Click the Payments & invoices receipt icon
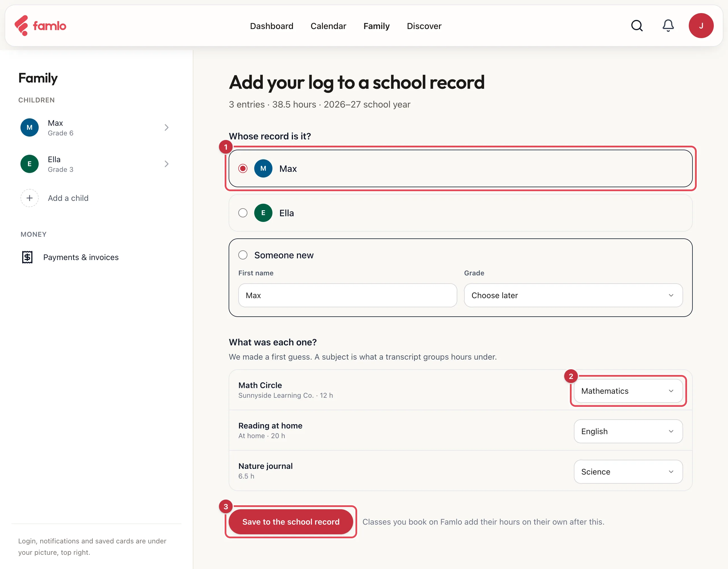 click(27, 257)
